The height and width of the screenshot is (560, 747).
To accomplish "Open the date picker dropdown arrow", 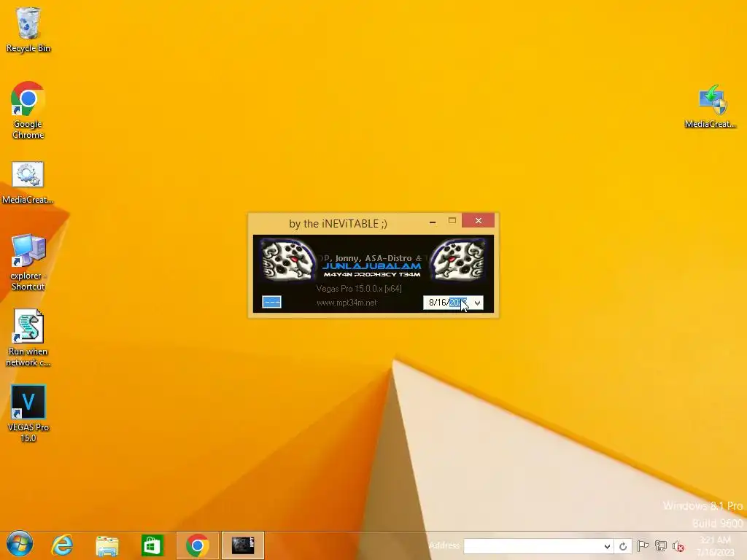I will pyautogui.click(x=477, y=303).
